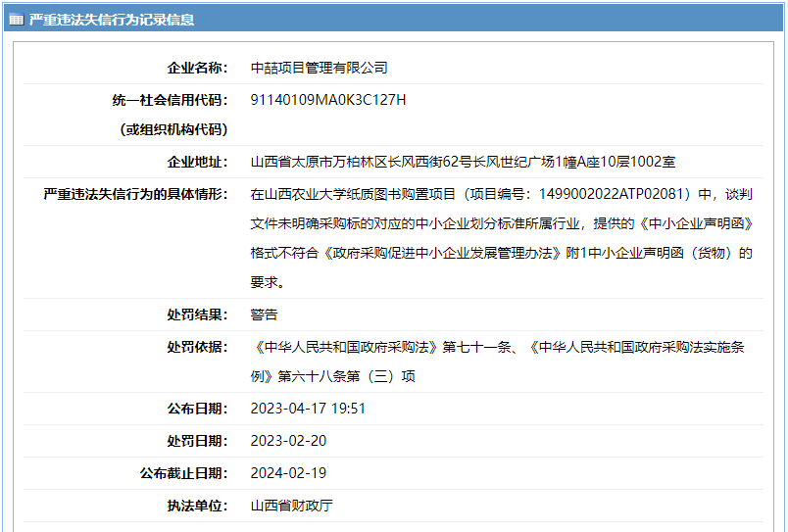Select the address starting 山西省太原市万柏林区
Image resolution: width=788 pixels, height=532 pixels.
pyautogui.click(x=463, y=162)
